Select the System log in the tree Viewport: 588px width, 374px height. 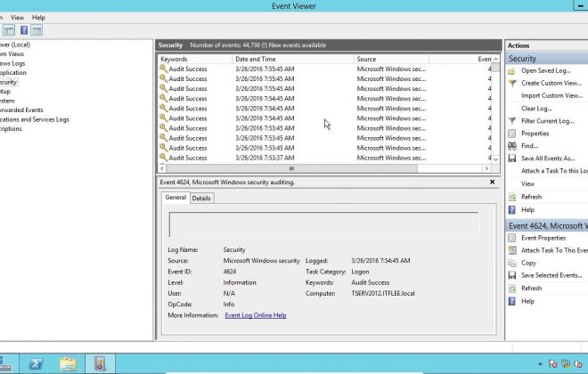click(7, 101)
